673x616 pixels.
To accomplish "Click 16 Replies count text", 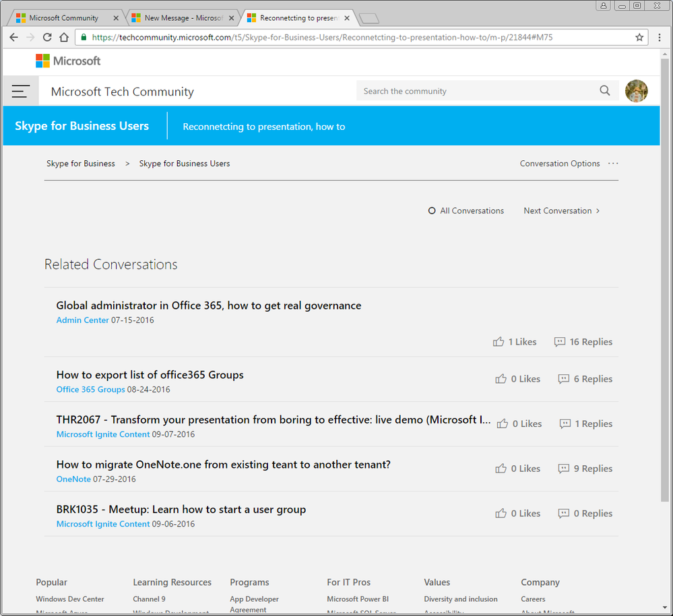I will [591, 342].
